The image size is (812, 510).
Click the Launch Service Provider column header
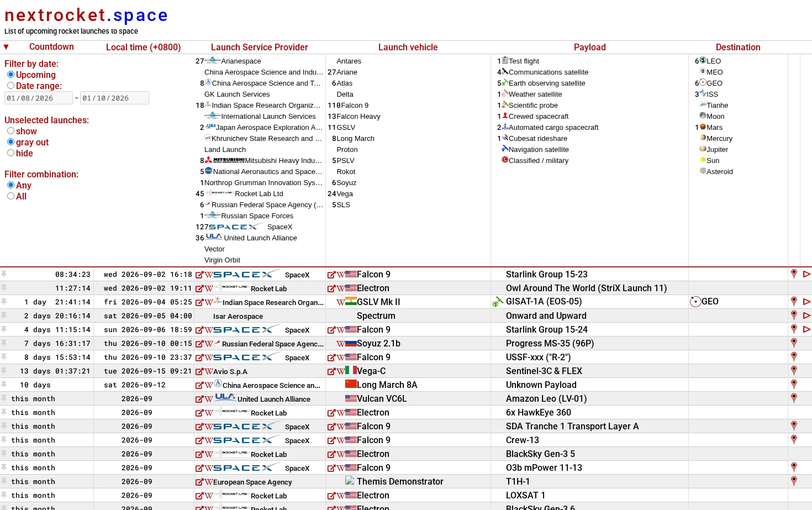click(260, 47)
